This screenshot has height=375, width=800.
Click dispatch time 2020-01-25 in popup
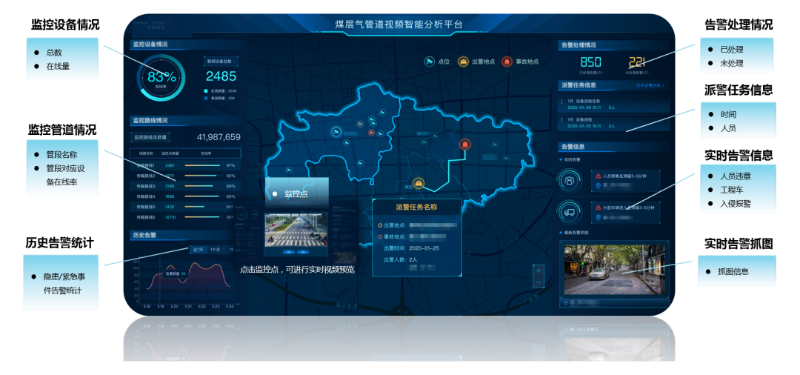coord(425,248)
